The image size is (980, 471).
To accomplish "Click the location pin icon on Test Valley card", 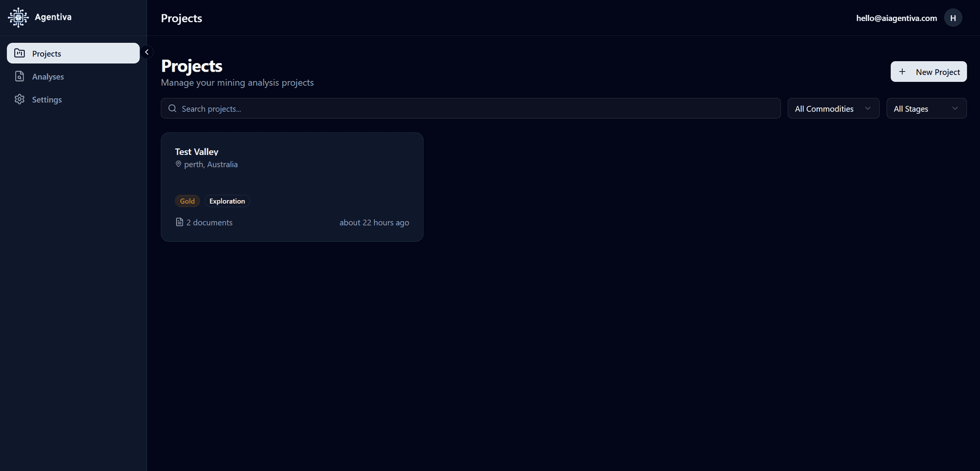I will (178, 164).
